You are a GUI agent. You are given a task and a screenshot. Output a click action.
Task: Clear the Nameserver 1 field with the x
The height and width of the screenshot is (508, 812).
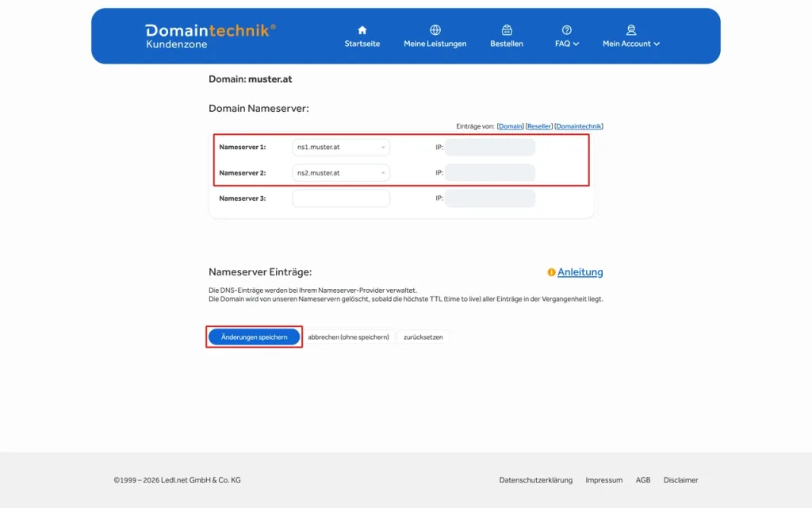click(x=383, y=147)
